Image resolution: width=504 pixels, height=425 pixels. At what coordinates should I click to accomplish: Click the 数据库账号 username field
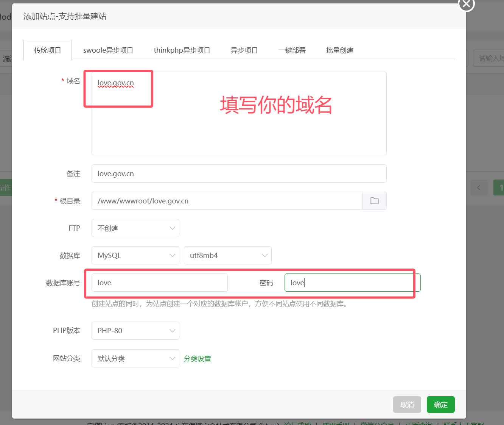pos(159,283)
